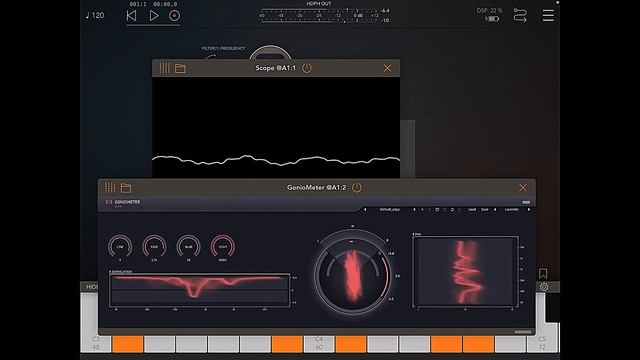Screen dimensions: 640x360
Task: Click the GonioMeter window bottom scrollbar handle
Action: [x=523, y=332]
